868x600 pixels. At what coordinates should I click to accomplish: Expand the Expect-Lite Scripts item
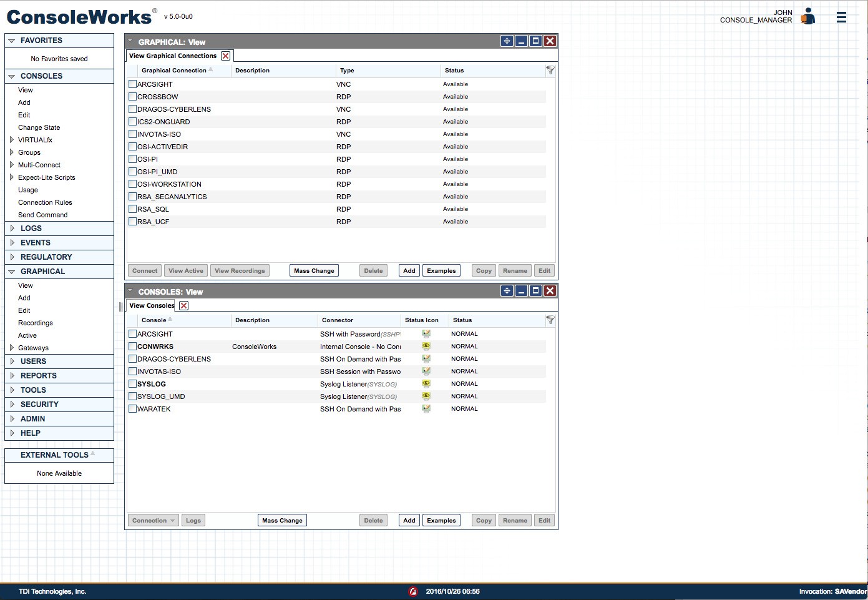(11, 177)
